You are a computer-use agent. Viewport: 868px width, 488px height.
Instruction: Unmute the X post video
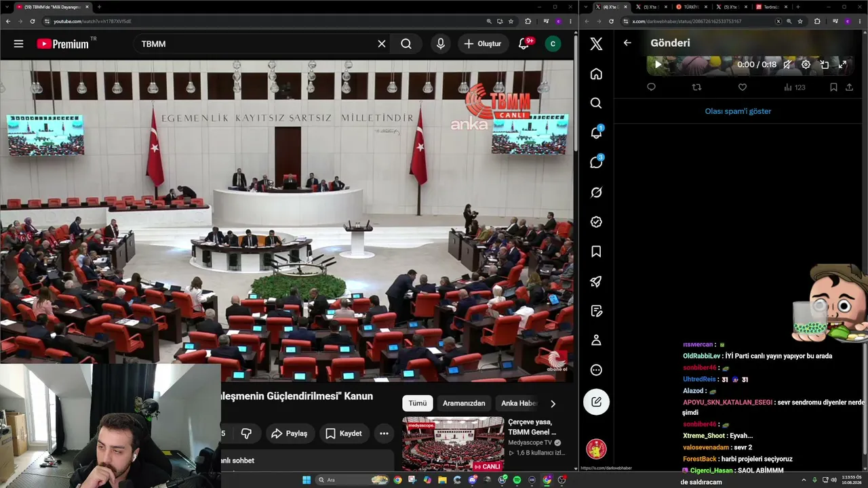coord(787,65)
